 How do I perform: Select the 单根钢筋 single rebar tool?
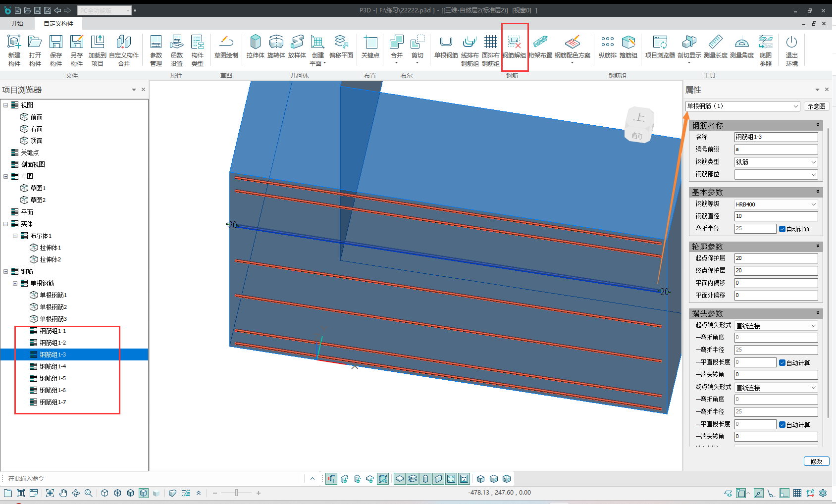point(446,43)
